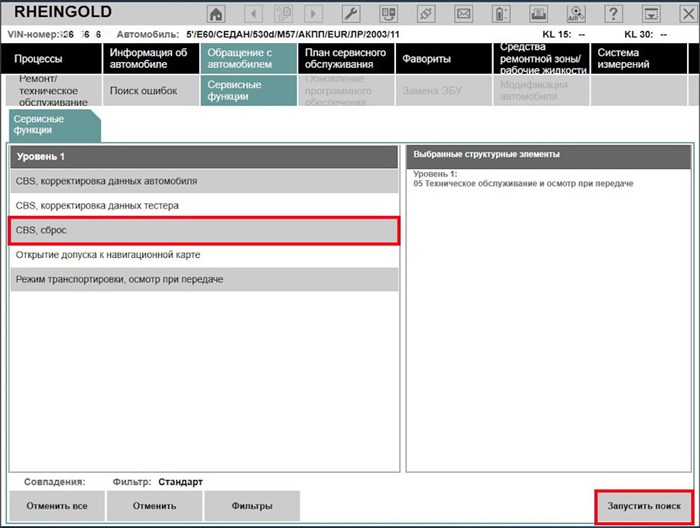
Task: Open the Фильтры button
Action: [252, 506]
